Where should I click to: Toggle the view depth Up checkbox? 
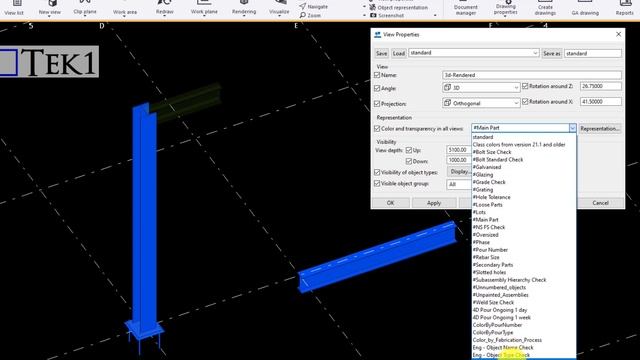pos(409,150)
